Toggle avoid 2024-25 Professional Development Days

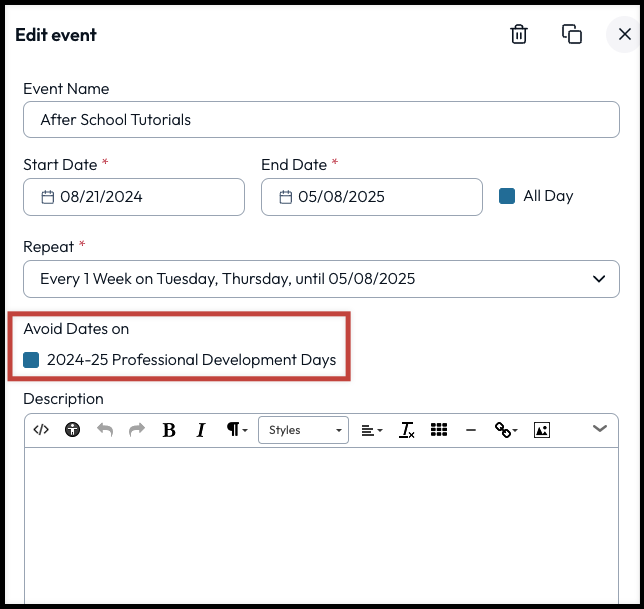(31, 360)
